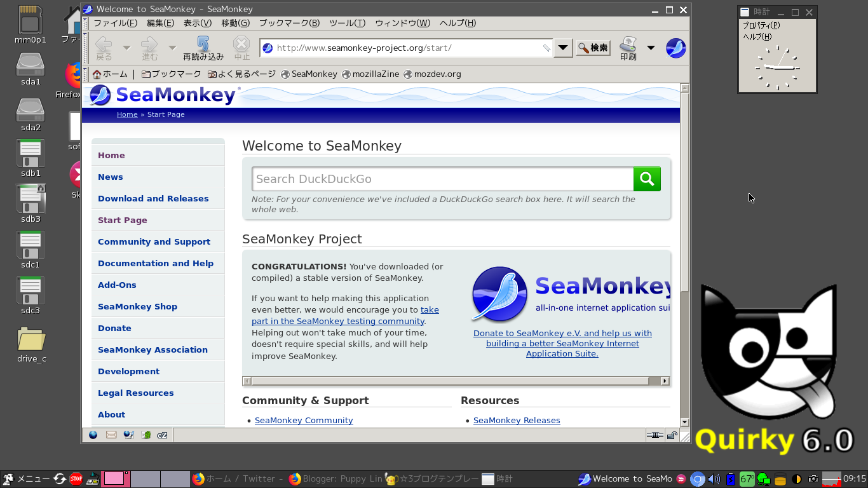The height and width of the screenshot is (488, 868).
Task: Open the ブックマーク(B) menu
Action: pyautogui.click(x=289, y=23)
